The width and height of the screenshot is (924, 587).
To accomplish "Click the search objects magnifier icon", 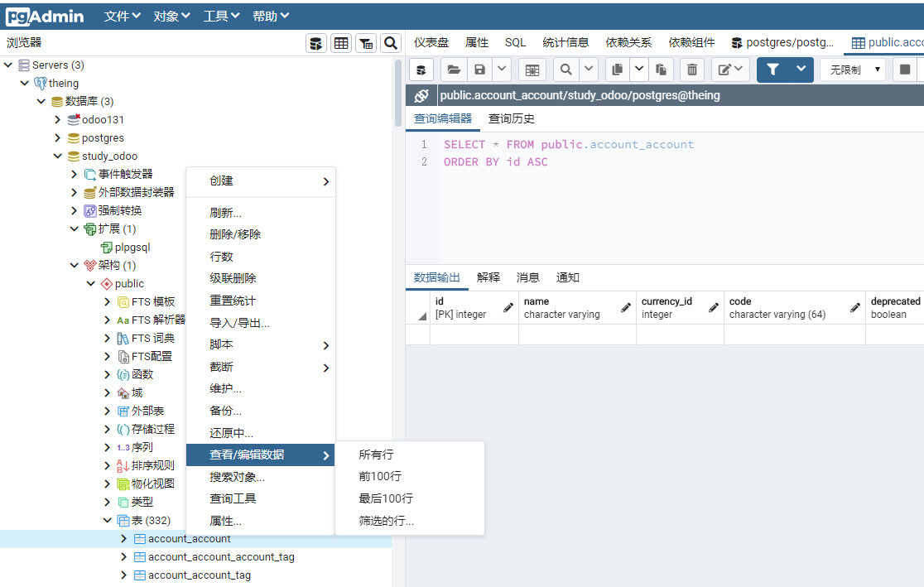I will pyautogui.click(x=391, y=43).
